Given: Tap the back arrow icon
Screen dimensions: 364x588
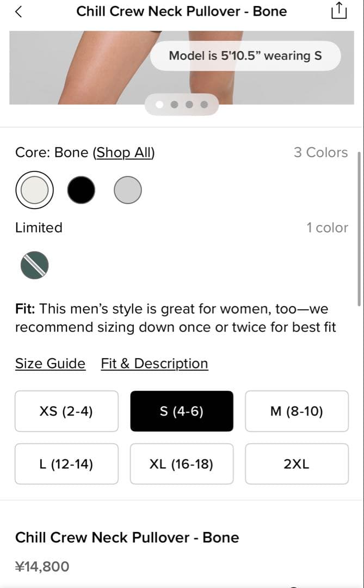Looking at the screenshot, I should 18,11.
